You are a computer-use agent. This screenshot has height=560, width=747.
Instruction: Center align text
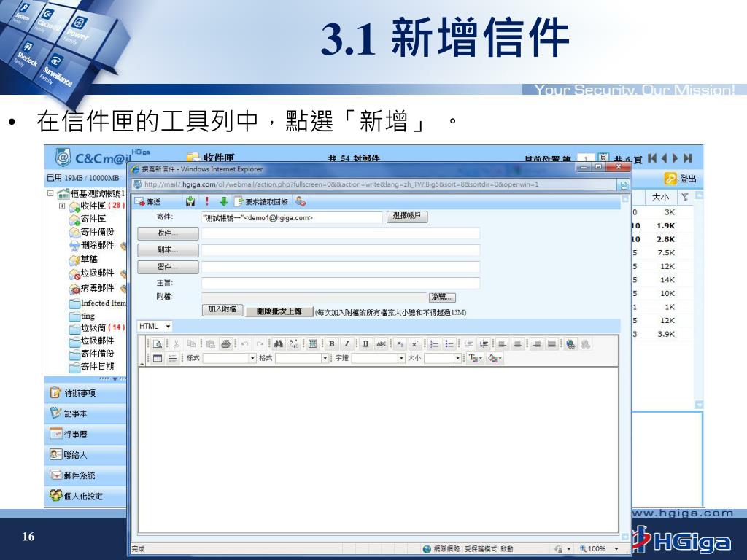[x=517, y=344]
